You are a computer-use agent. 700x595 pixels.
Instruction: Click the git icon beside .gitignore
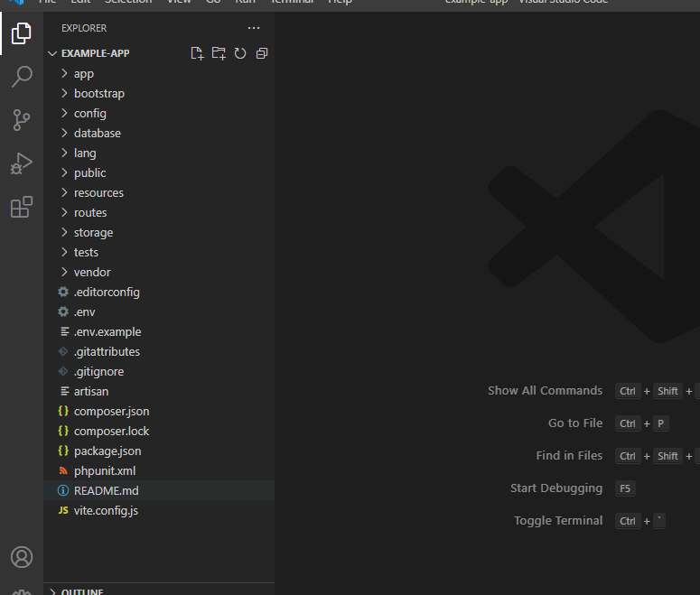click(x=63, y=371)
